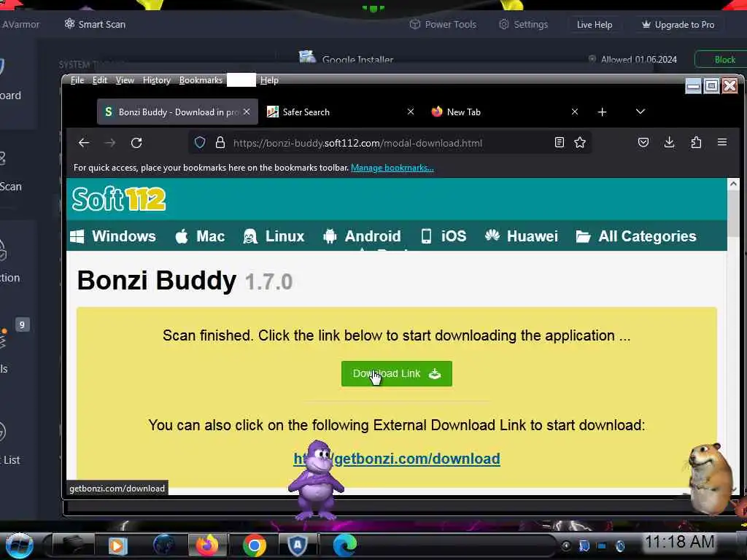
Task: Open the Mac category
Action: (x=200, y=236)
